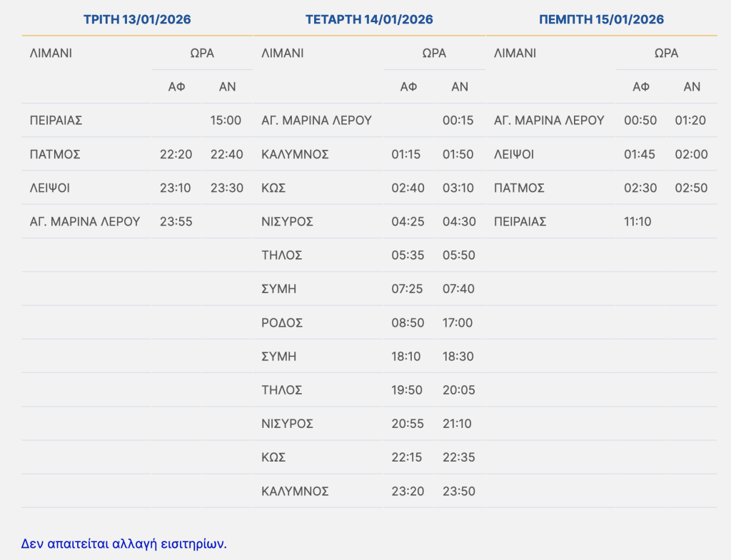Image resolution: width=731 pixels, height=560 pixels.
Task: Click the Thursday ΛΙΜΑΝΙ column header
Action: click(x=515, y=53)
